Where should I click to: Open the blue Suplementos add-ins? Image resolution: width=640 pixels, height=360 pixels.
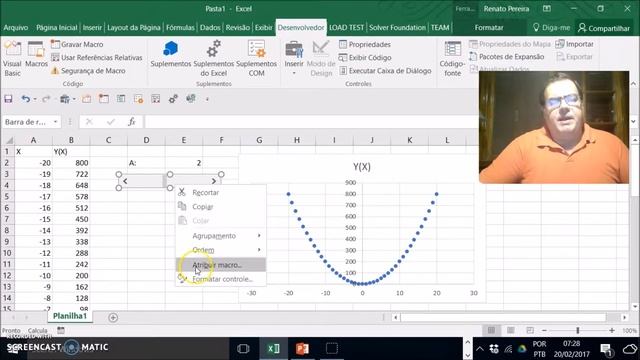point(171,55)
